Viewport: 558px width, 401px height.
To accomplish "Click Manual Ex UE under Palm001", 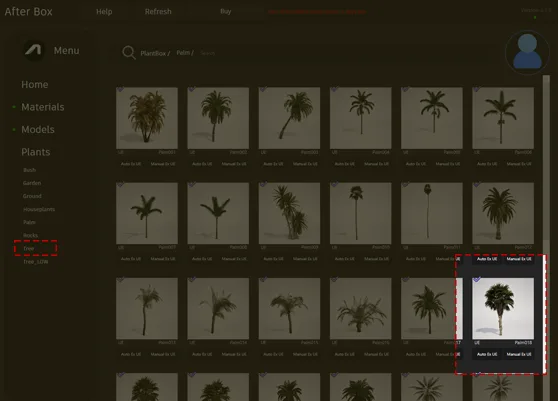I will click(163, 164).
